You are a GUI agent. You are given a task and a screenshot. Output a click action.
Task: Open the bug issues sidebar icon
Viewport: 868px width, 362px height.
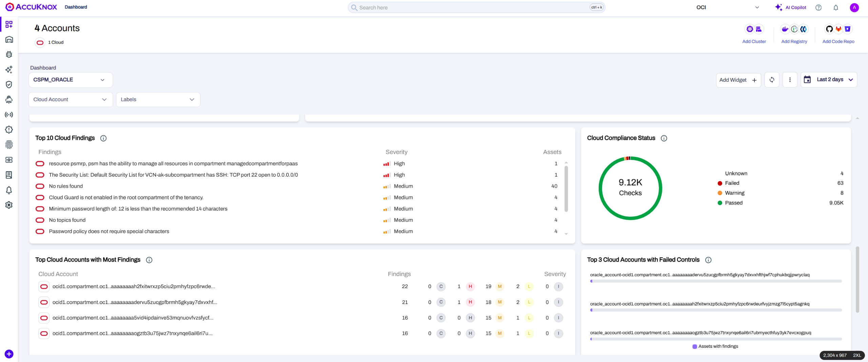(x=9, y=55)
